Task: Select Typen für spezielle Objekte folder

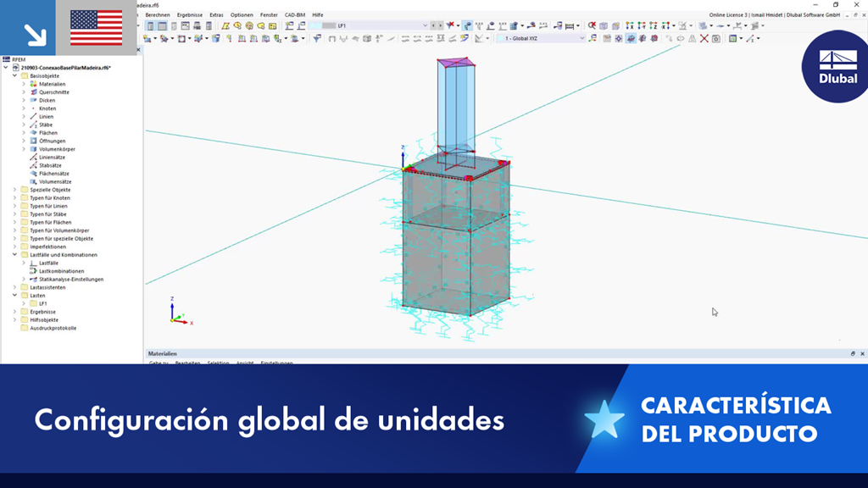Action: tap(61, 238)
